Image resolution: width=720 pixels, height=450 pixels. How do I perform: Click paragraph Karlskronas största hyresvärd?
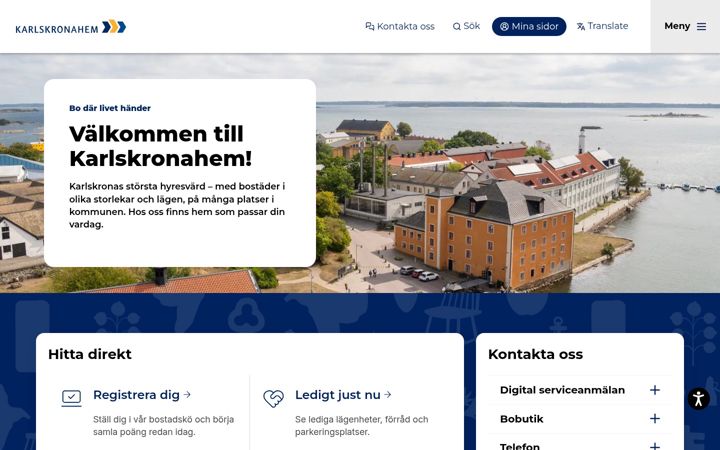[177, 205]
